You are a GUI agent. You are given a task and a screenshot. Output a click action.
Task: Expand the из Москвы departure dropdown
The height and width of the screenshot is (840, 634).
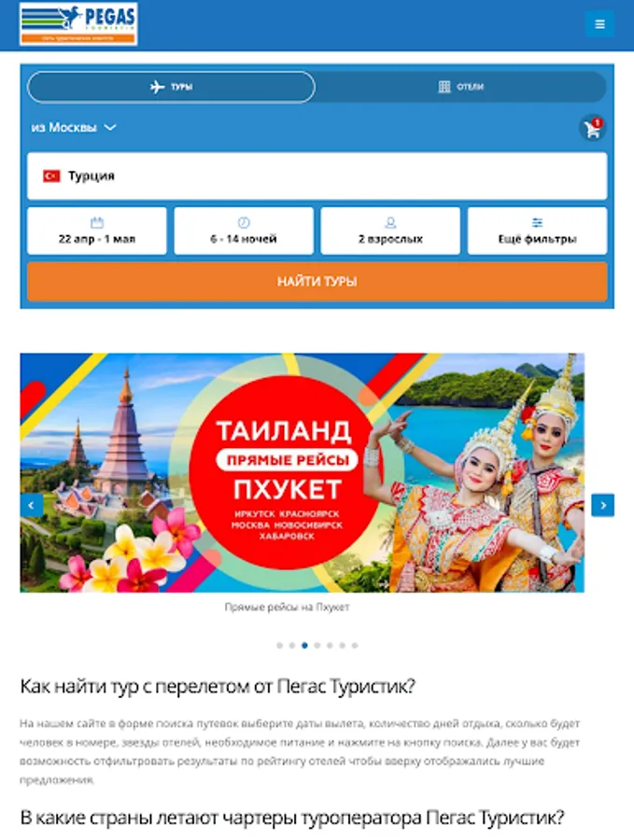pyautogui.click(x=74, y=128)
